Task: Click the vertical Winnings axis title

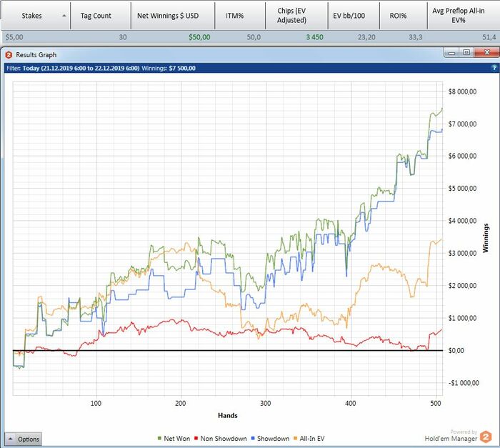Action: click(485, 238)
